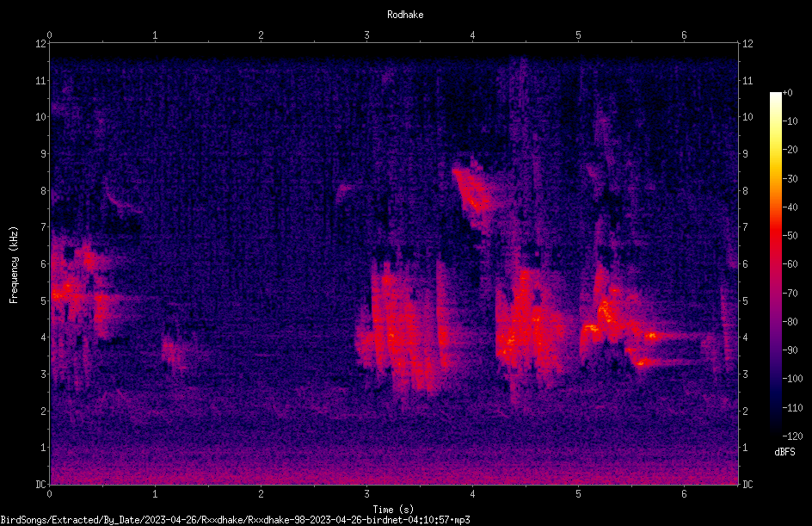Screen dimensions: 812x526
Task: Click the yellow hotspot near 3.3 kHz at 5.6 seconds
Action: (x=641, y=362)
